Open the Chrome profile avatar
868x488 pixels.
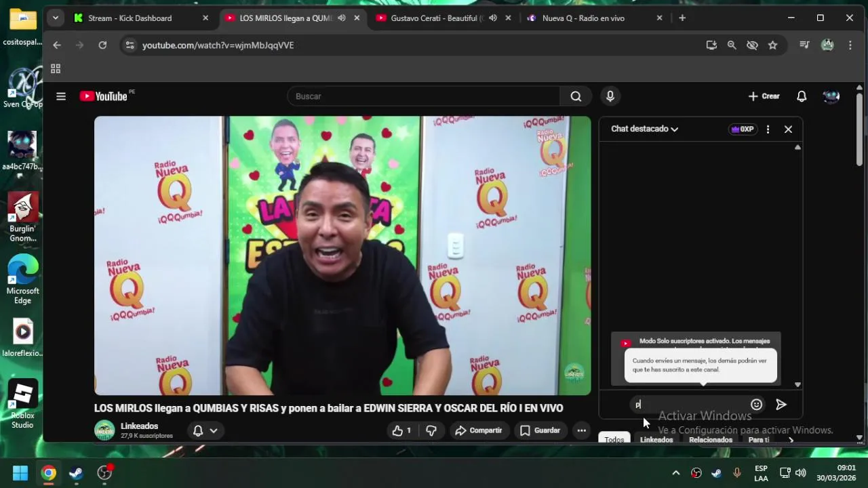tap(827, 45)
